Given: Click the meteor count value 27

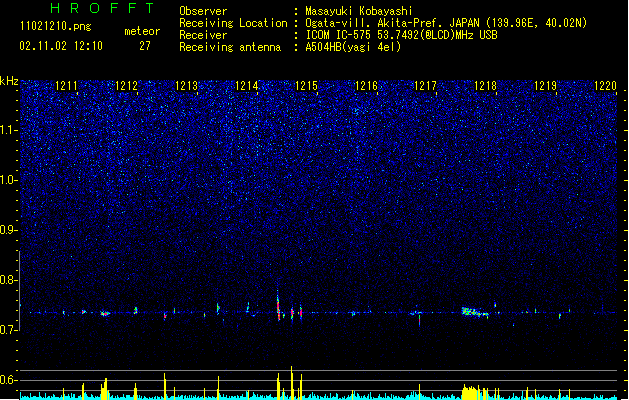Looking at the screenshot, I should [145, 46].
